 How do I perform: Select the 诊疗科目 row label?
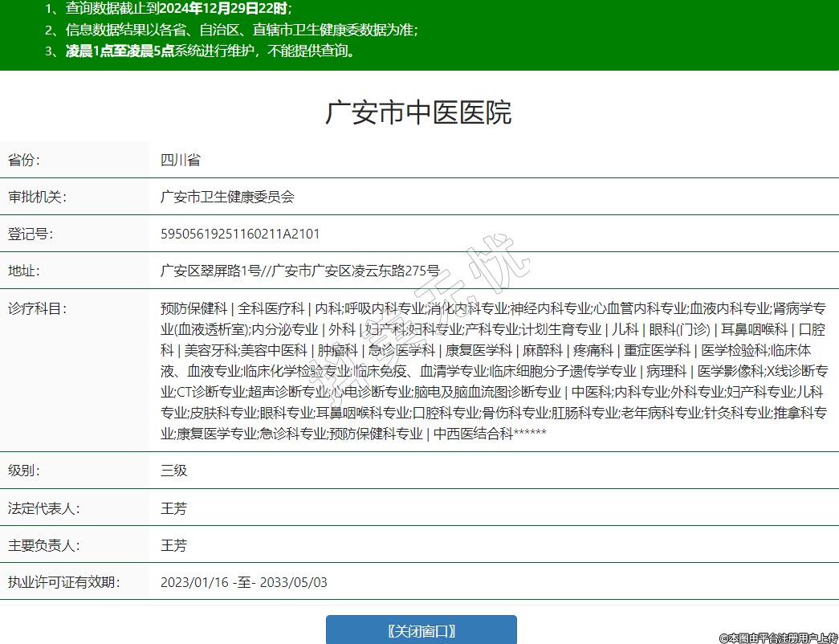[37, 308]
